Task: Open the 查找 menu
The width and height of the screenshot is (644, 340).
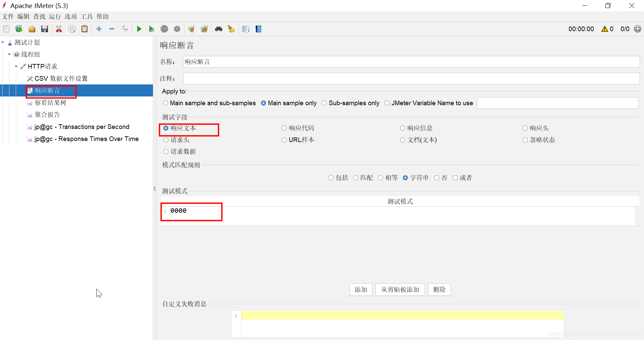Action: point(39,16)
